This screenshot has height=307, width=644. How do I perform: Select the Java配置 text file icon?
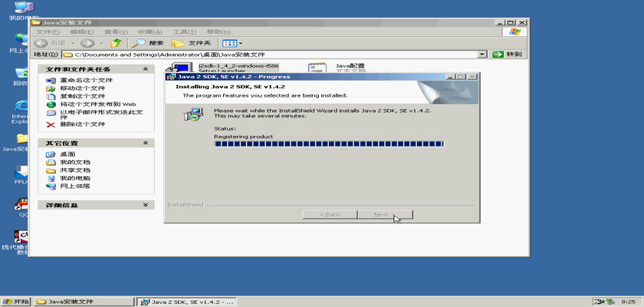[317, 68]
